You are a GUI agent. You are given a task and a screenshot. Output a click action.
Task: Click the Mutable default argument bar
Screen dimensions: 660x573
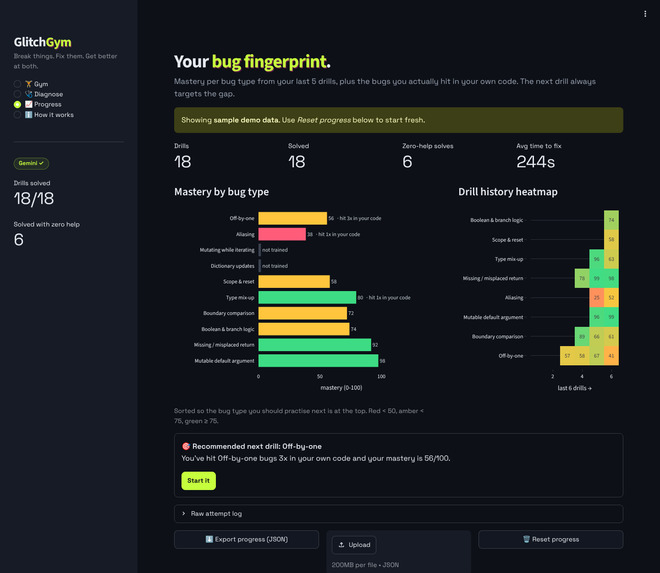pos(318,361)
